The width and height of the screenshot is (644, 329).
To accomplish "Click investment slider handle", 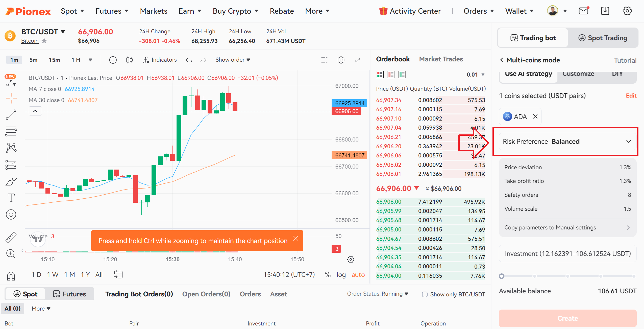I will point(502,276).
